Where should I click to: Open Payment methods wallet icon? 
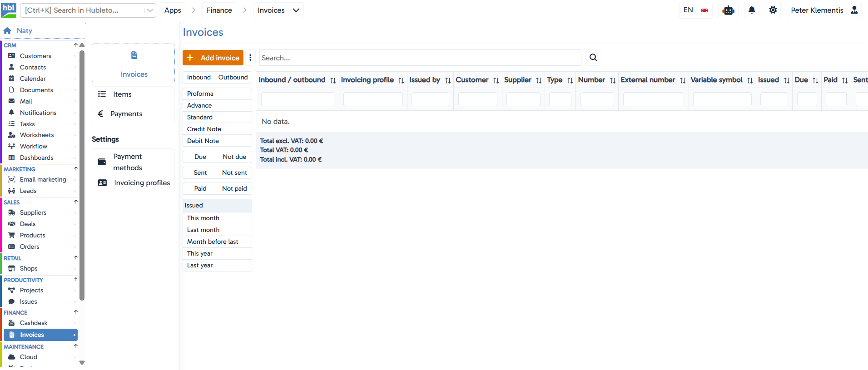coord(102,162)
